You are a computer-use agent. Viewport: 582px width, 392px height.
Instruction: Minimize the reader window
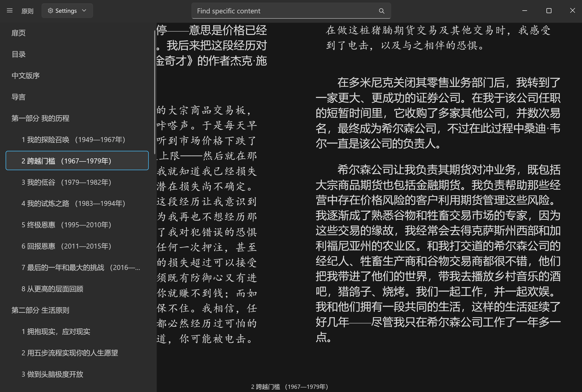[x=525, y=11]
